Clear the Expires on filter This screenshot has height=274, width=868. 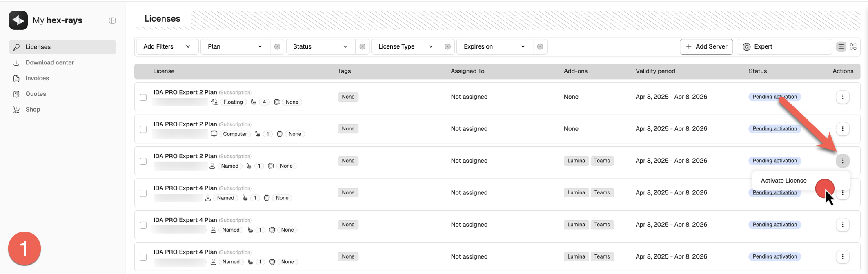[540, 46]
